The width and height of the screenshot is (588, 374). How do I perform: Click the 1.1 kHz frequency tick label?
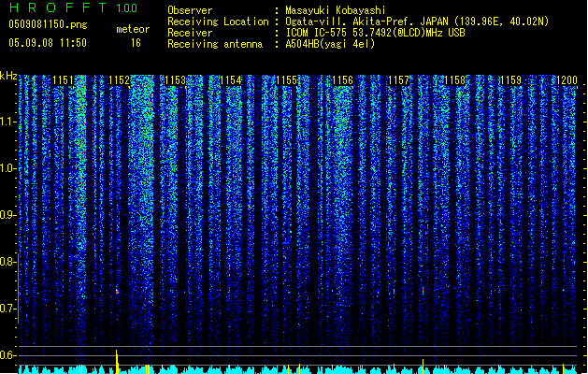[x=7, y=122]
